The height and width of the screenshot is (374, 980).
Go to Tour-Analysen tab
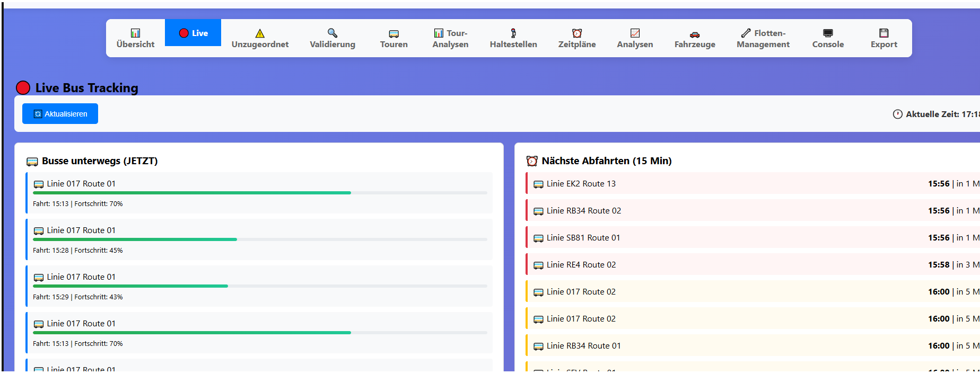pyautogui.click(x=450, y=38)
